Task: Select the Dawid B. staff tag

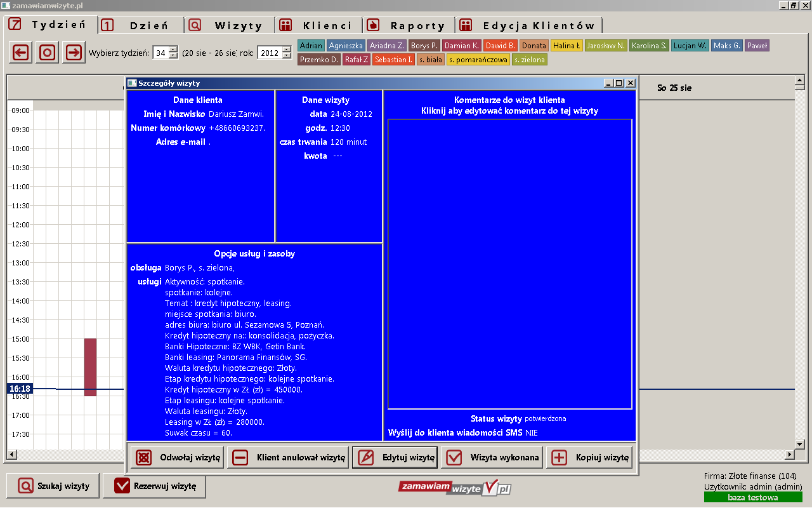Action: click(501, 46)
